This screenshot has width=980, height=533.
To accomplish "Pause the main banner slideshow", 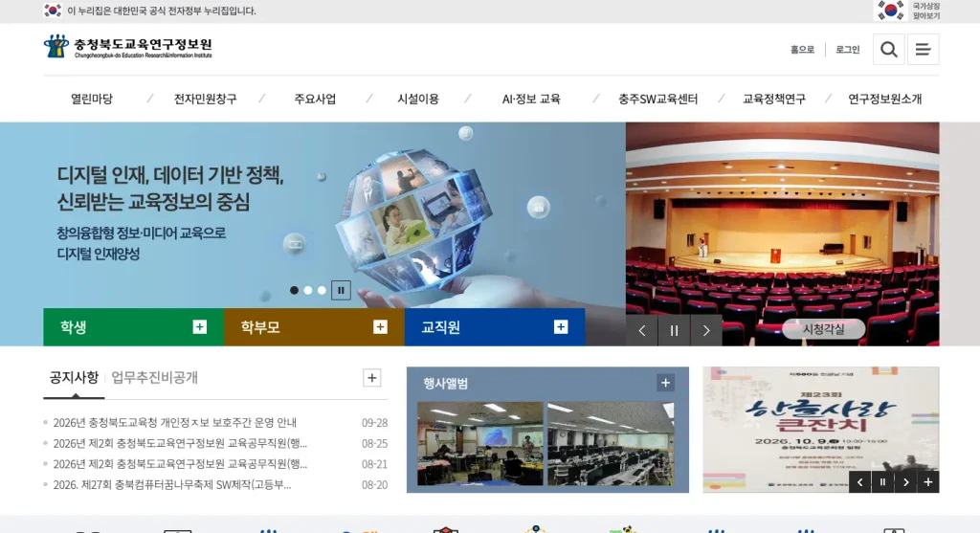I will 341,290.
